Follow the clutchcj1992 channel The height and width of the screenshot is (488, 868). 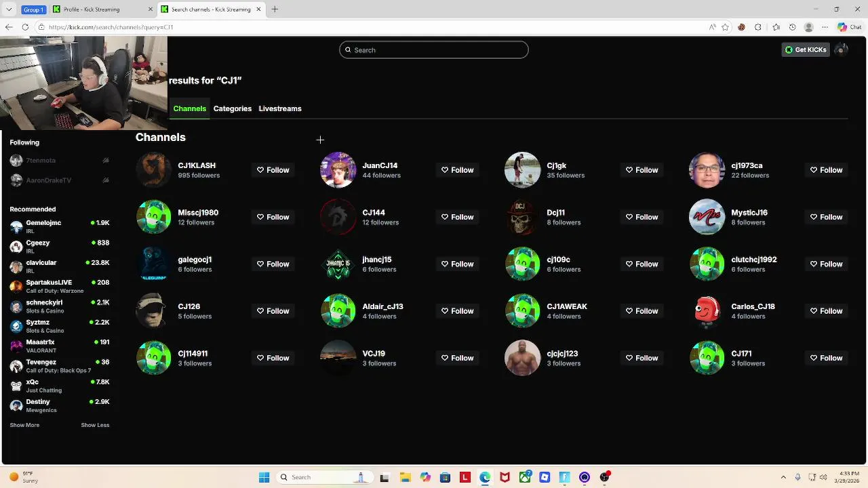[826, 264]
